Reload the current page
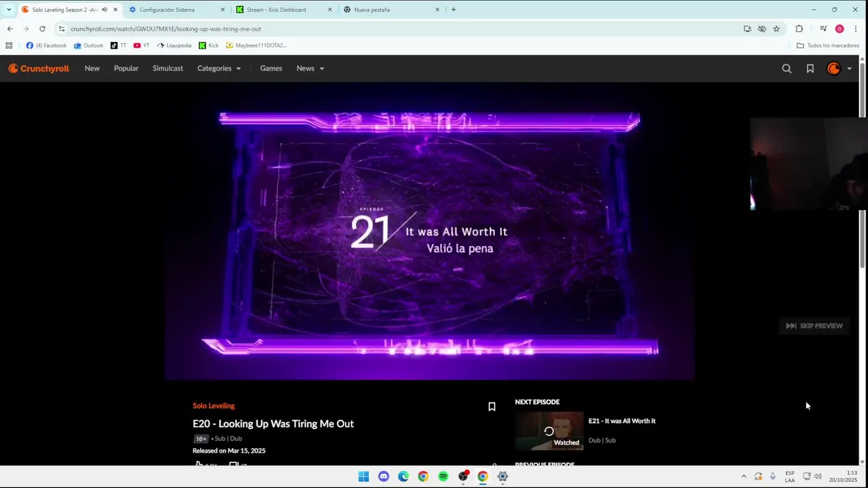The width and height of the screenshot is (868, 488). tap(42, 28)
